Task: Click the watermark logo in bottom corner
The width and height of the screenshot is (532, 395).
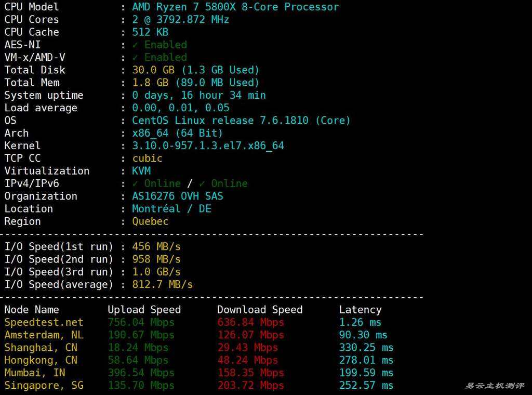Action: click(x=494, y=386)
